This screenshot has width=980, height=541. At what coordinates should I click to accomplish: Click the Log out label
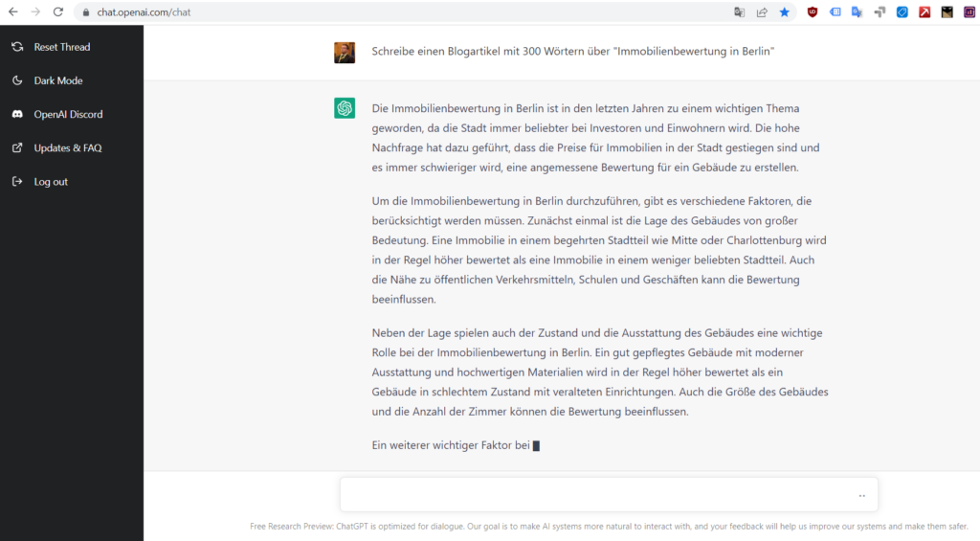coord(51,182)
